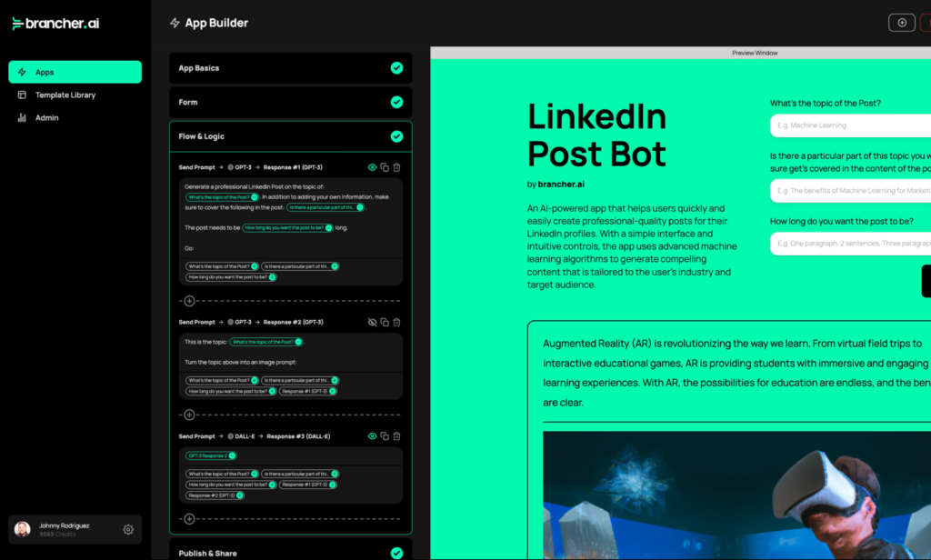Collapse the Flow & Logic section
Viewport: 931px width, 560px height.
[290, 136]
